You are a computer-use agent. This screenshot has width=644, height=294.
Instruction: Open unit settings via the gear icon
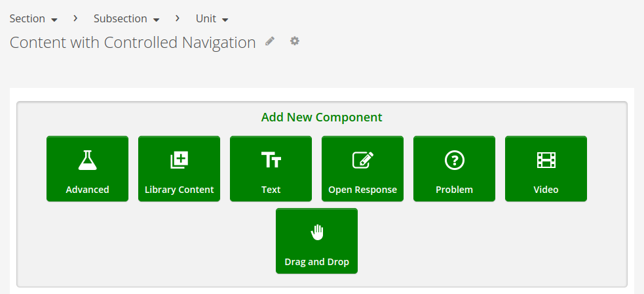(x=295, y=41)
